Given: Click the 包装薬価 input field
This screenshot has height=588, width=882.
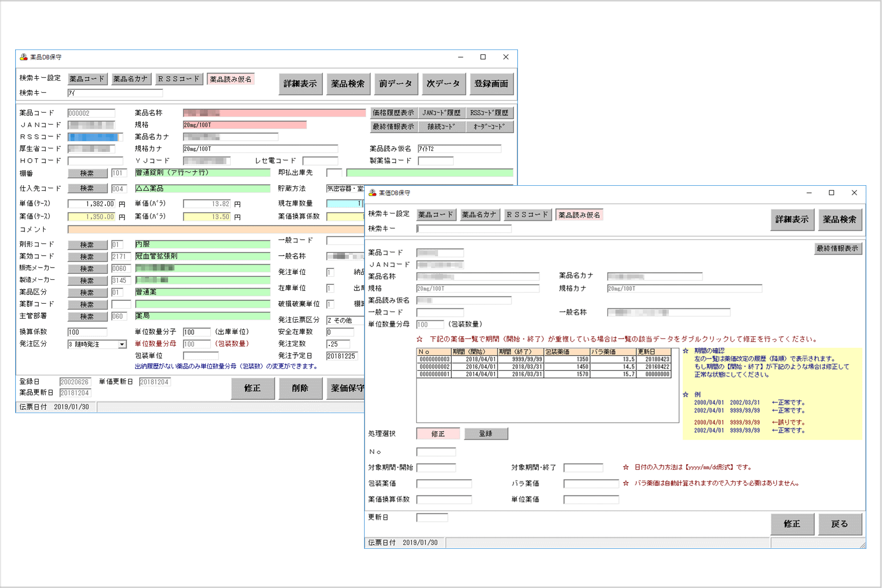Looking at the screenshot, I should point(444,484).
